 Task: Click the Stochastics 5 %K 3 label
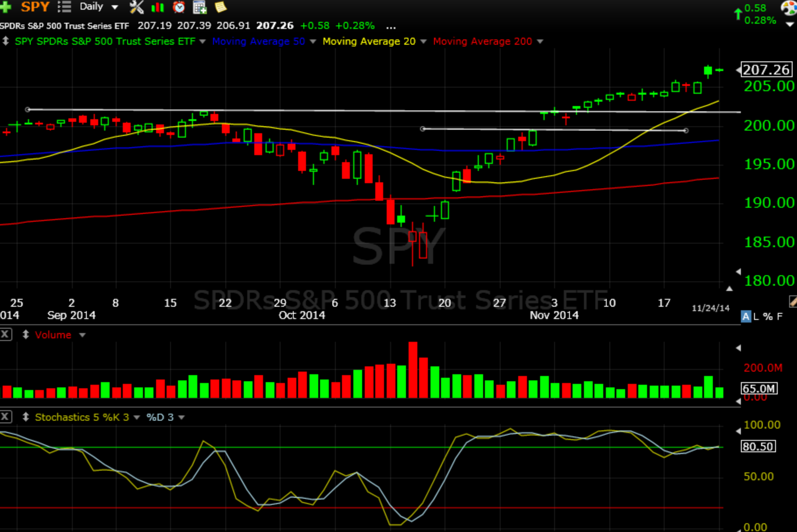tap(82, 417)
